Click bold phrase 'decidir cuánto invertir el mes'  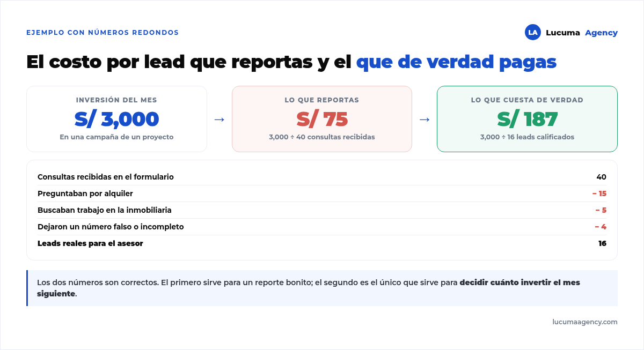point(520,282)
